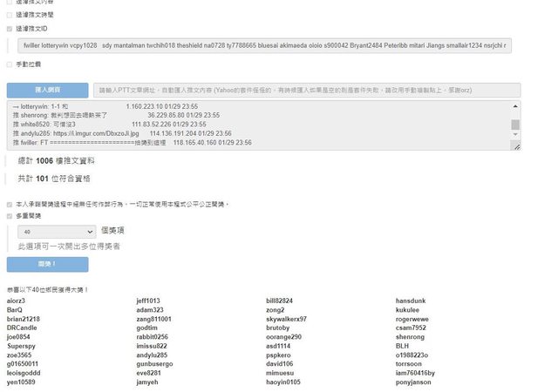Screen dimensions: 558x392
Task: Click winner name hansdunk in results
Action: [412, 301]
